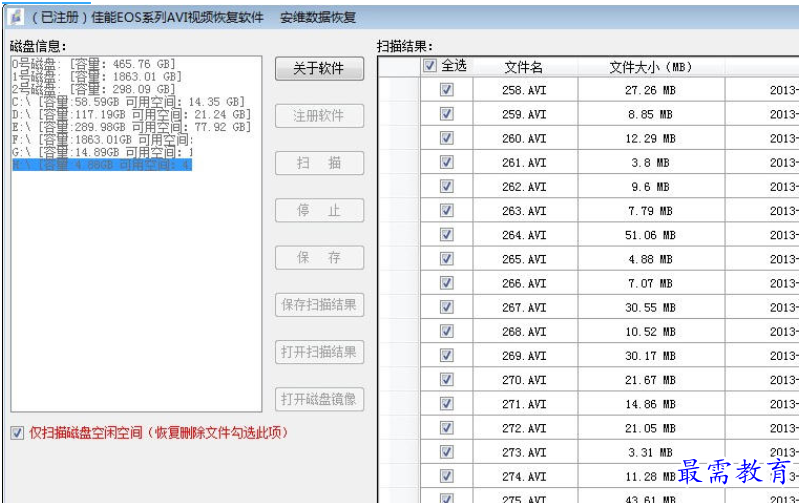This screenshot has width=799, height=503.
Task: Uncheck the checkbox for 259.AVI
Action: point(446,114)
